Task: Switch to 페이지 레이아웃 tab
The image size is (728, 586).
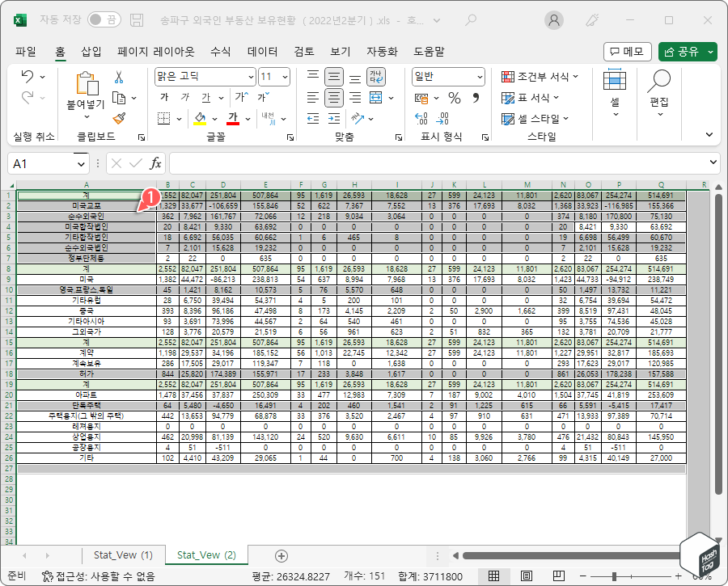Action: pos(156,52)
